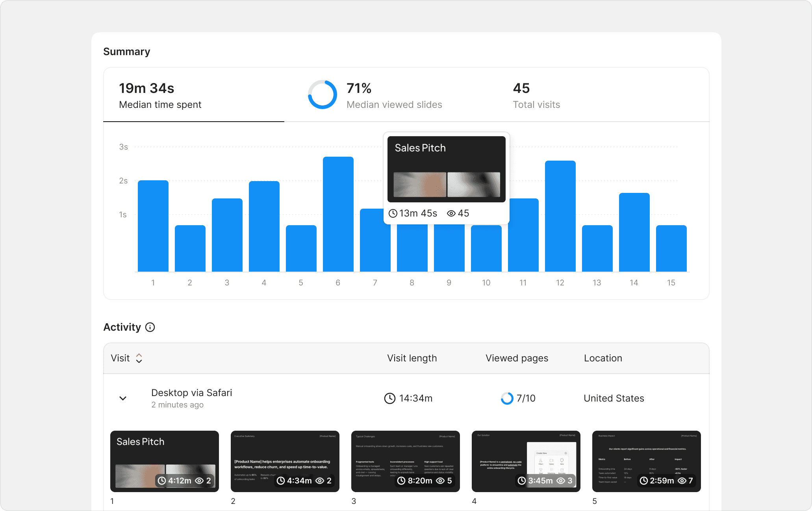This screenshot has height=511, width=812.
Task: Click eye icon next to 5 on slide 3
Action: [x=440, y=481]
